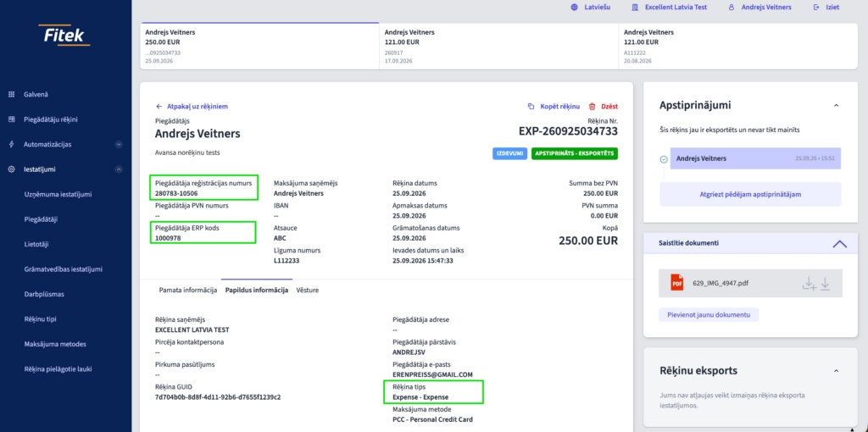Select invoice card numbered 260917
868x432 pixels.
(498, 46)
